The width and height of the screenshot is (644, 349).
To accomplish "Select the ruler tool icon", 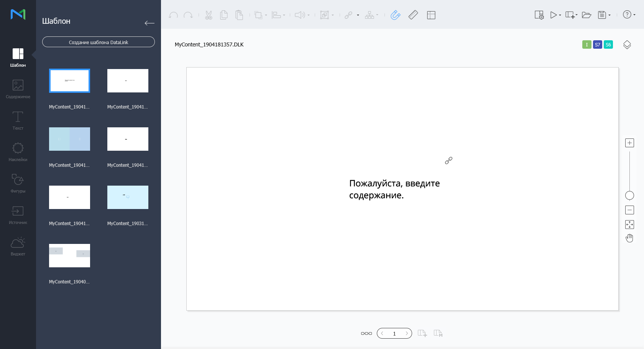I will point(413,15).
